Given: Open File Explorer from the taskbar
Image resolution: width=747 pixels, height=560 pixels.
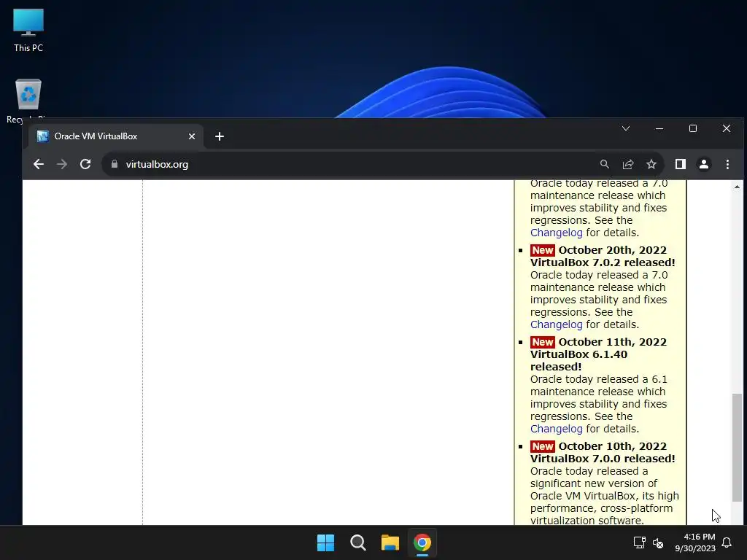Looking at the screenshot, I should click(x=390, y=542).
